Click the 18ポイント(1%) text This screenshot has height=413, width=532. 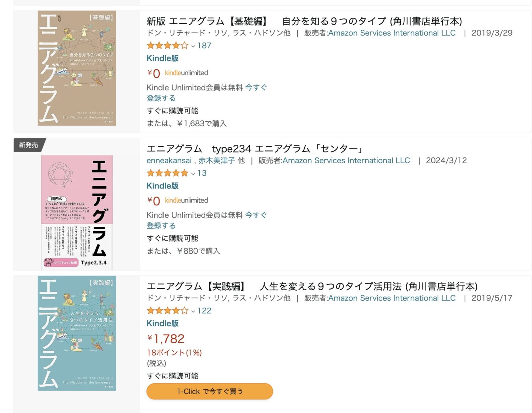tap(174, 353)
